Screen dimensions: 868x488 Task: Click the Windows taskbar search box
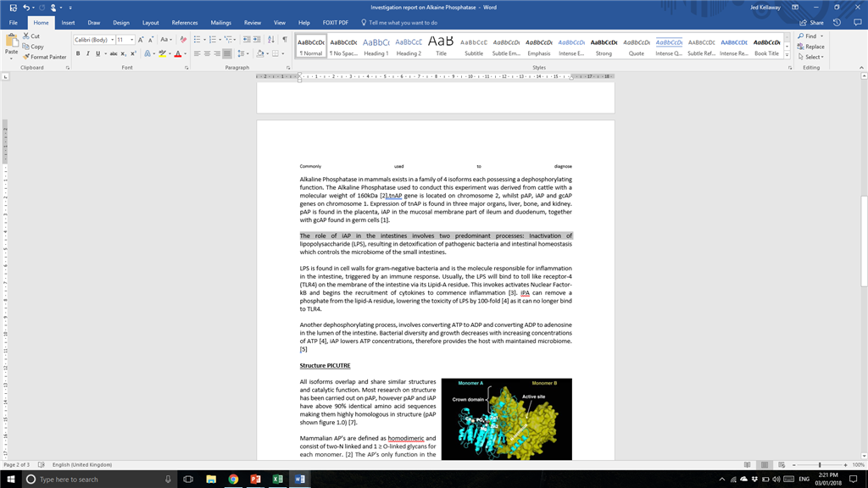tap(98, 480)
